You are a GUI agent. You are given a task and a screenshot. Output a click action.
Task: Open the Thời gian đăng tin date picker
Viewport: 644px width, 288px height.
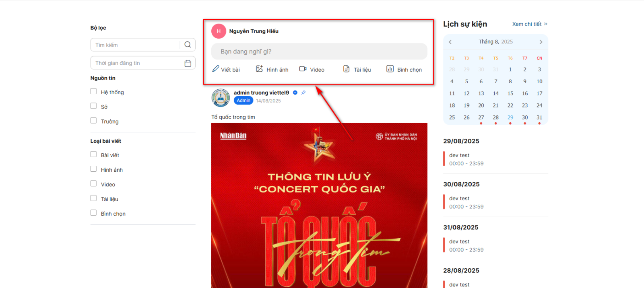pos(143,63)
